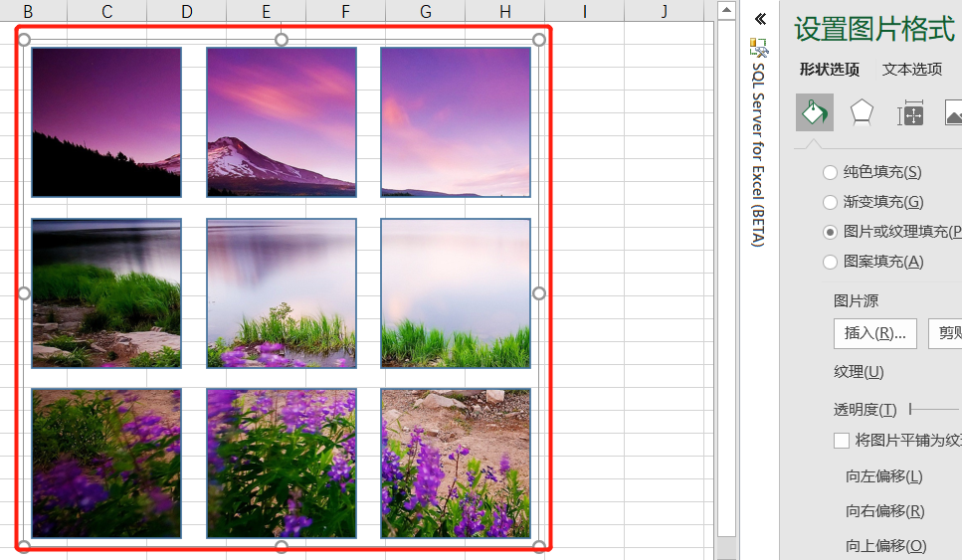Image resolution: width=962 pixels, height=560 pixels.
Task: Select column E header
Action: coord(267,11)
